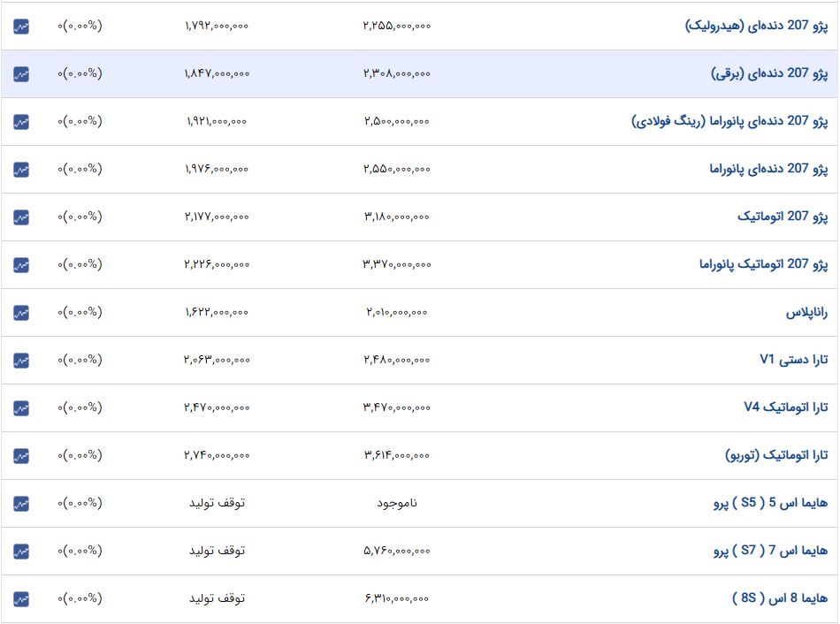Select factory price ۱,۷۹۲,۰۰۰,۰۰۰
Screen dimensions: 840x624
click(x=217, y=26)
